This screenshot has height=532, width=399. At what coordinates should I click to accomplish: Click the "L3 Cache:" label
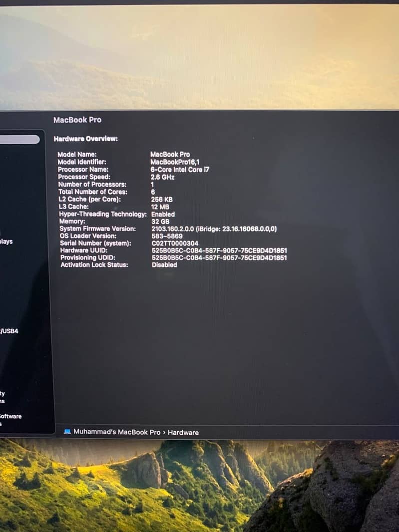[74, 207]
